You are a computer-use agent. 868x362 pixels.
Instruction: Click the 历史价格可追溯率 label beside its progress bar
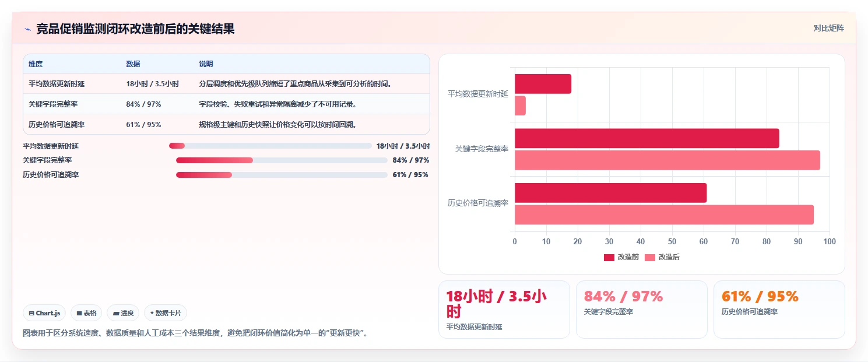pos(51,175)
